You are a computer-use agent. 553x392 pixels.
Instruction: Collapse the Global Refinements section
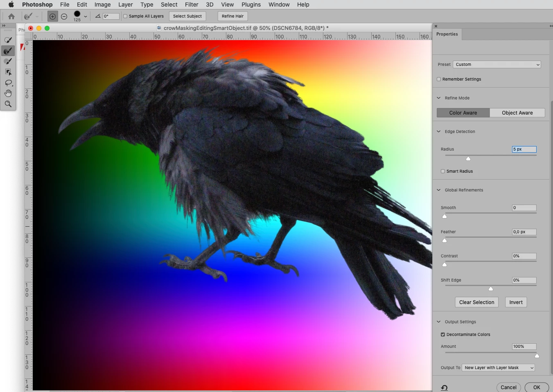(439, 190)
